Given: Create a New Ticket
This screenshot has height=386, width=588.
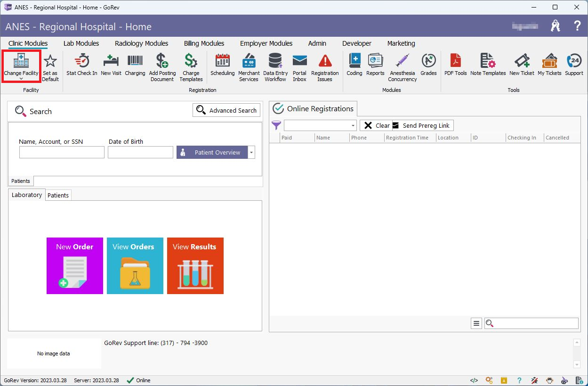Looking at the screenshot, I should pos(522,65).
